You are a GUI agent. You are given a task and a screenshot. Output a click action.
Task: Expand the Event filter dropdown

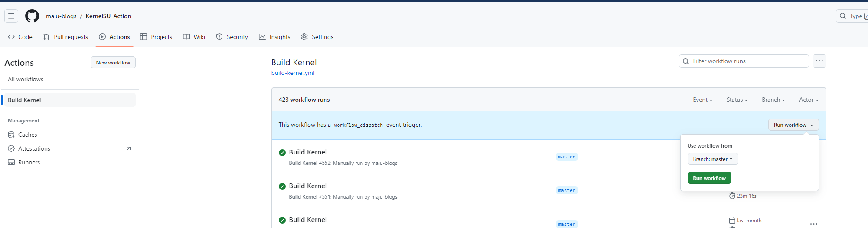pos(702,100)
